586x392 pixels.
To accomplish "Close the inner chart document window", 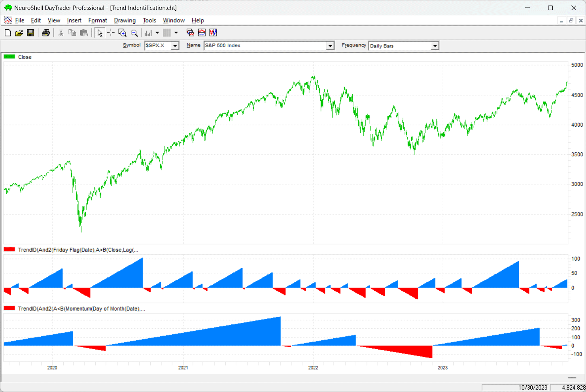I will 581,21.
